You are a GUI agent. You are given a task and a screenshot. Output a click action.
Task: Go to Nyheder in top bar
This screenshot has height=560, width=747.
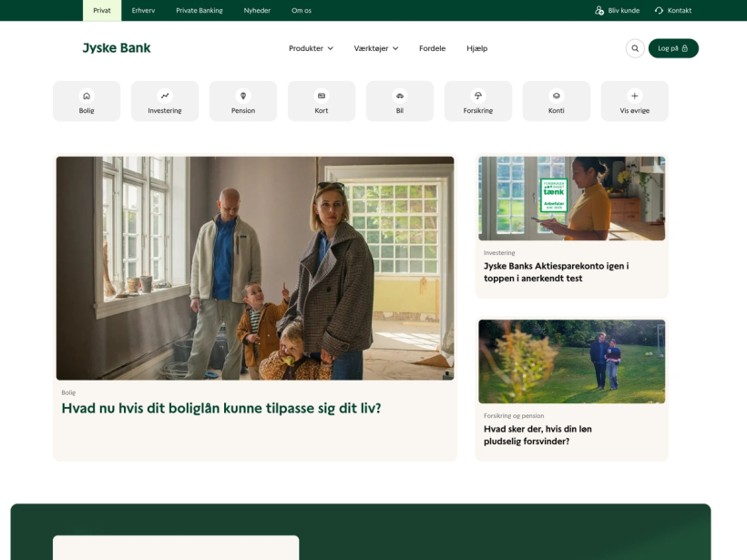tap(257, 11)
